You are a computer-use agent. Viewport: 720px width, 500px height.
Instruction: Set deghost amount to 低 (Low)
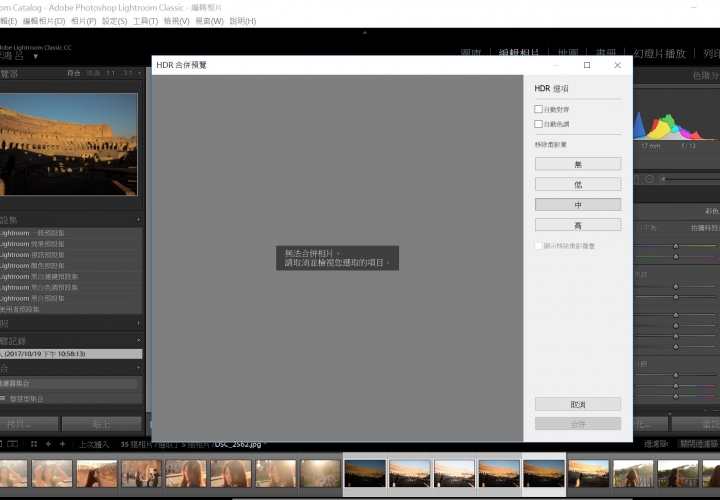[x=577, y=184]
